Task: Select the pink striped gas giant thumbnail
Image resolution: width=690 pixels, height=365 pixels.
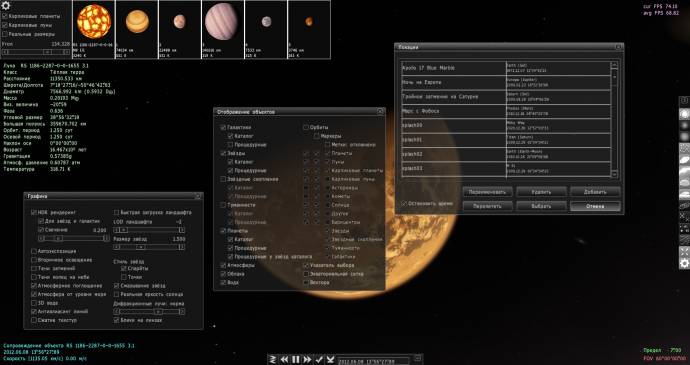Action: pos(223,29)
